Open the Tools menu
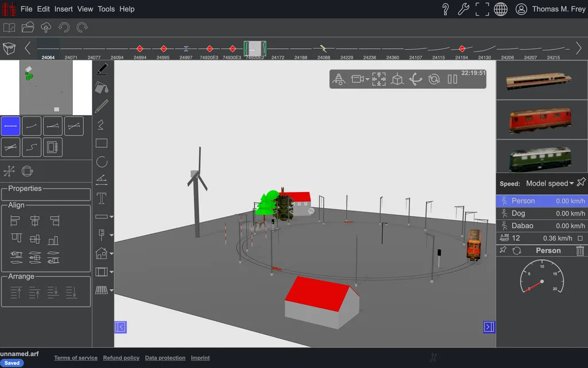The width and height of the screenshot is (588, 368). 106,9
